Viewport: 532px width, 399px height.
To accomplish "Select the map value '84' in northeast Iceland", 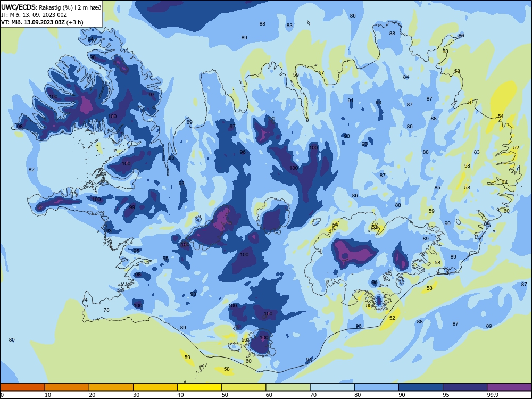I will tap(406, 77).
